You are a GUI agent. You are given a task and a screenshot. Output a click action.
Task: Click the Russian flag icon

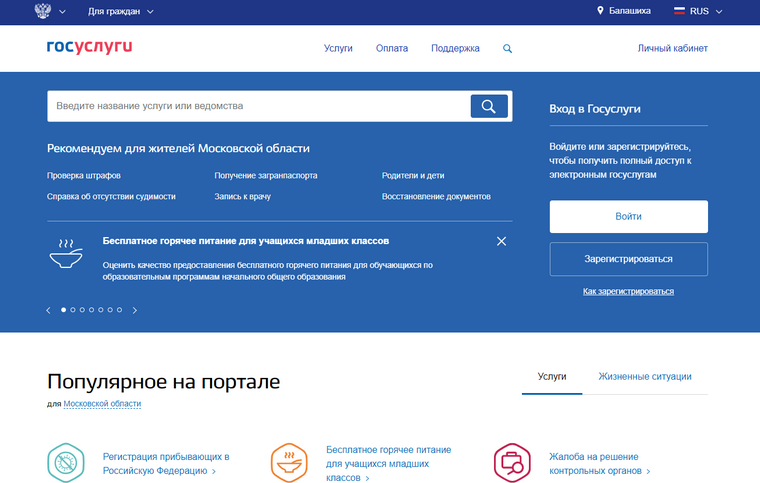pos(679,11)
